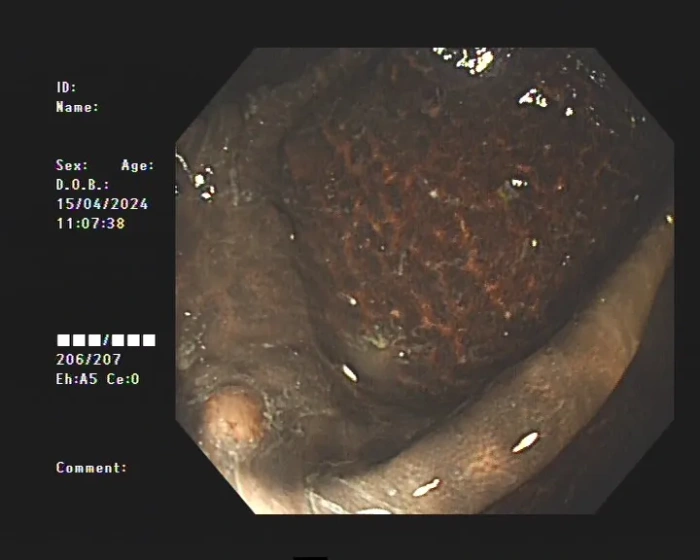Click the 'Name:' overlay label

[x=77, y=107]
